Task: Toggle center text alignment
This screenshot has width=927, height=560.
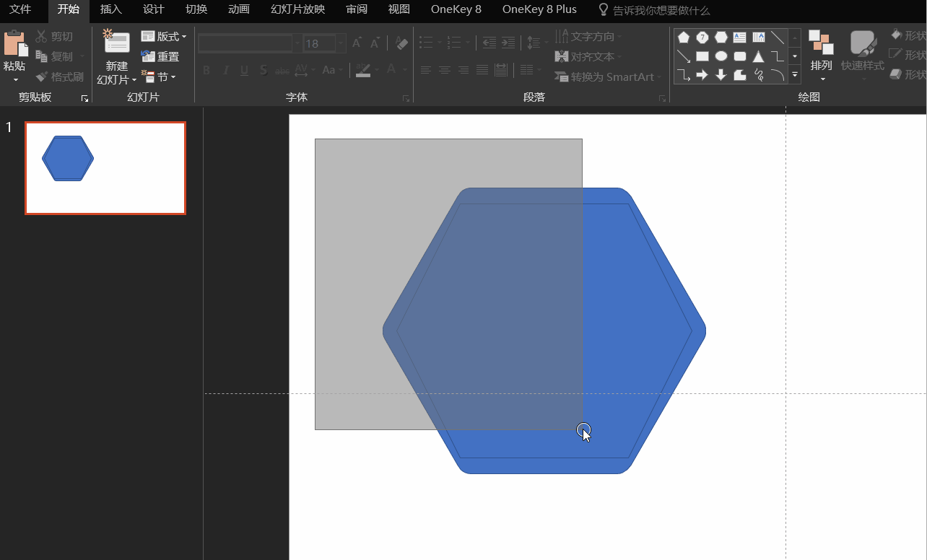Action: pyautogui.click(x=445, y=70)
